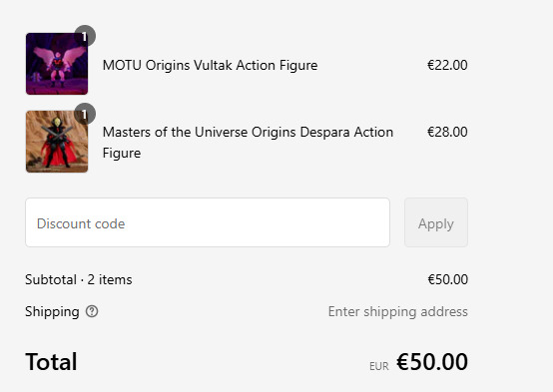Focus the Discount code field

(208, 222)
